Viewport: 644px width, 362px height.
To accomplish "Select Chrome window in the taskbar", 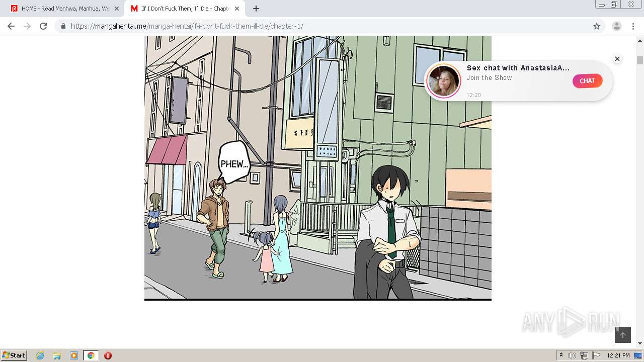I will (91, 355).
